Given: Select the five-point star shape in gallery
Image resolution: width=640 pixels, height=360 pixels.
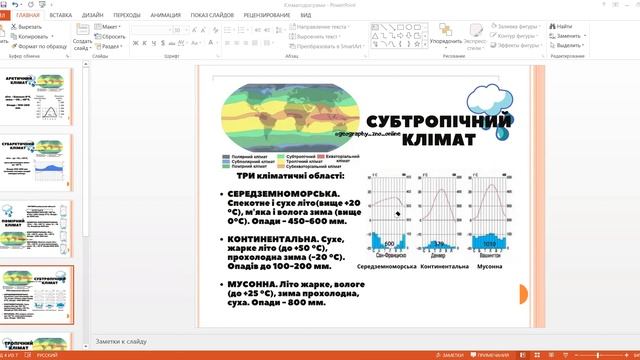Looking at the screenshot, I should (417, 44).
